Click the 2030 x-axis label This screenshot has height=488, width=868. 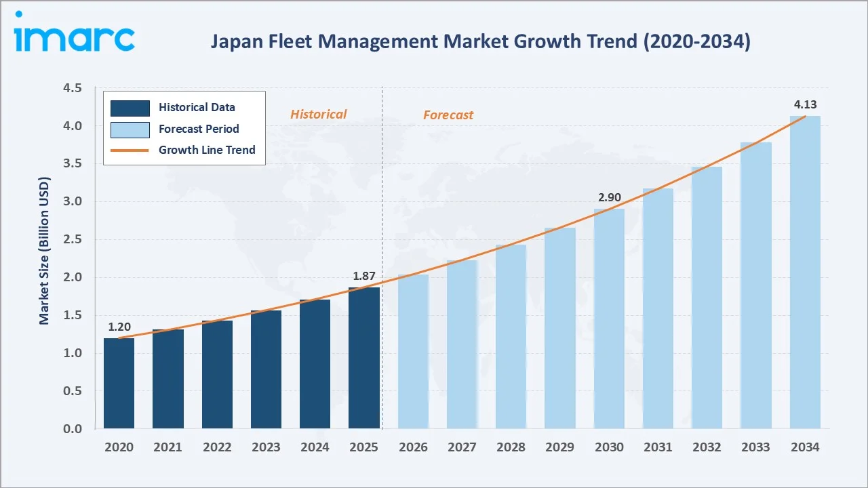tap(609, 447)
